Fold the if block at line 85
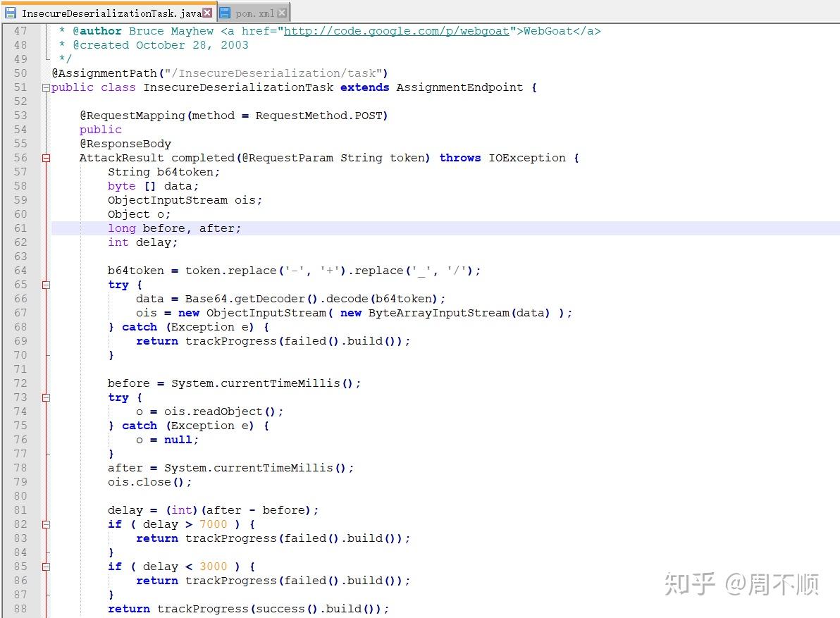This screenshot has height=618, width=840. pyautogui.click(x=46, y=567)
